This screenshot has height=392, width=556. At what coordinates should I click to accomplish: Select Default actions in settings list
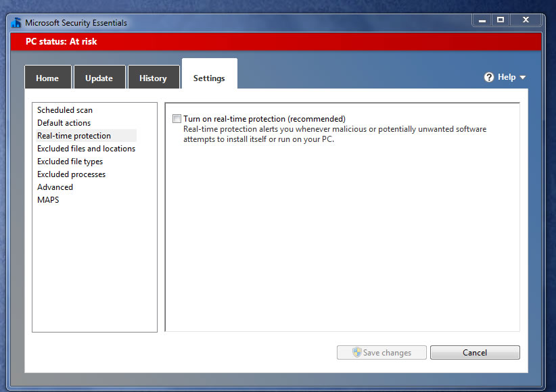pyautogui.click(x=64, y=123)
